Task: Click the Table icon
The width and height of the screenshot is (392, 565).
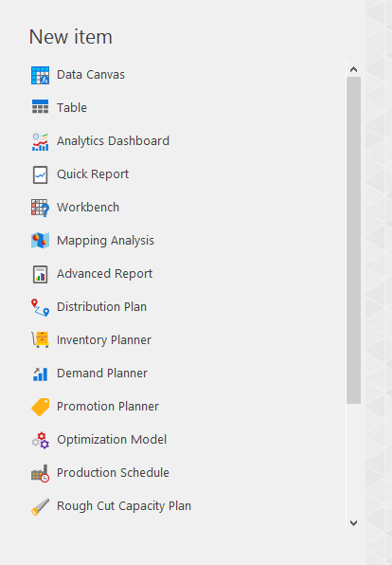Action: coord(40,107)
